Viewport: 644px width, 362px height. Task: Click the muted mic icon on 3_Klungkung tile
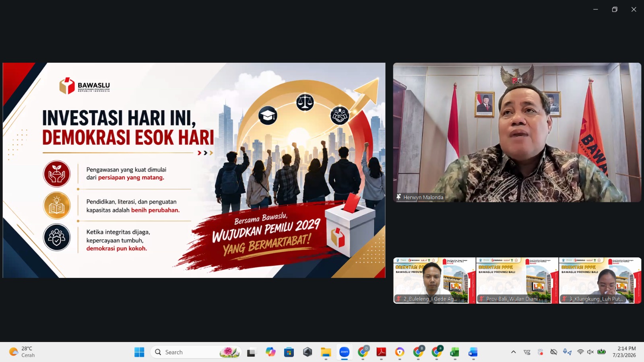[565, 299]
